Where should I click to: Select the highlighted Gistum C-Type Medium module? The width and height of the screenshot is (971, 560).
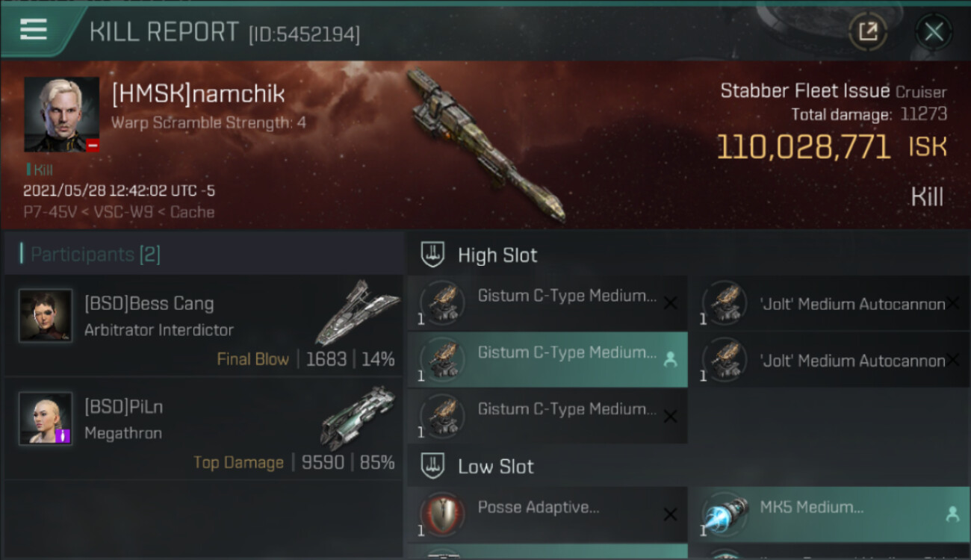pyautogui.click(x=547, y=360)
